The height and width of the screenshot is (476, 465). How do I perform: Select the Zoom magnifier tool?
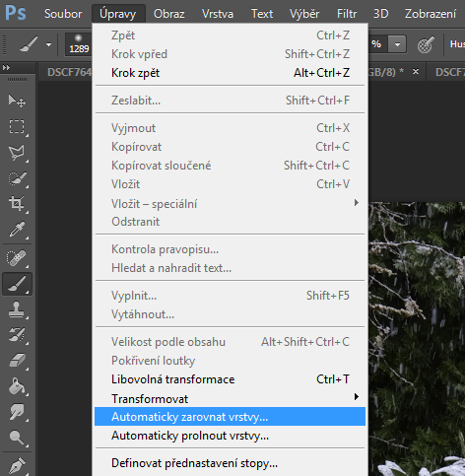(x=17, y=438)
